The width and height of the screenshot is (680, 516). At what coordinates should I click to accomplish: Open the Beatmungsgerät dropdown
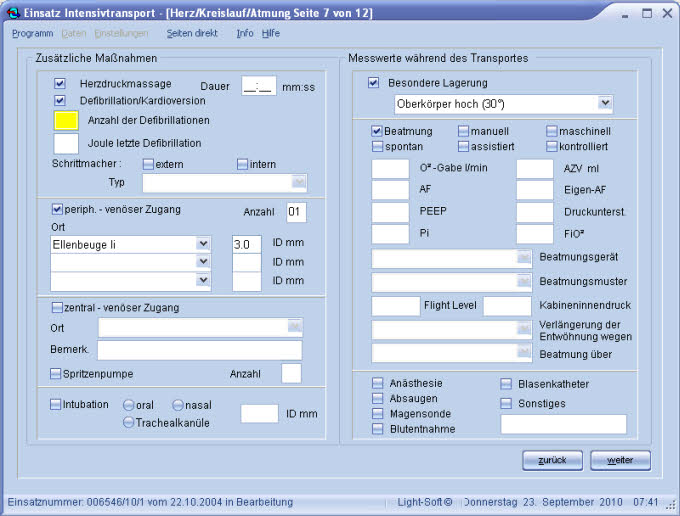pos(524,258)
